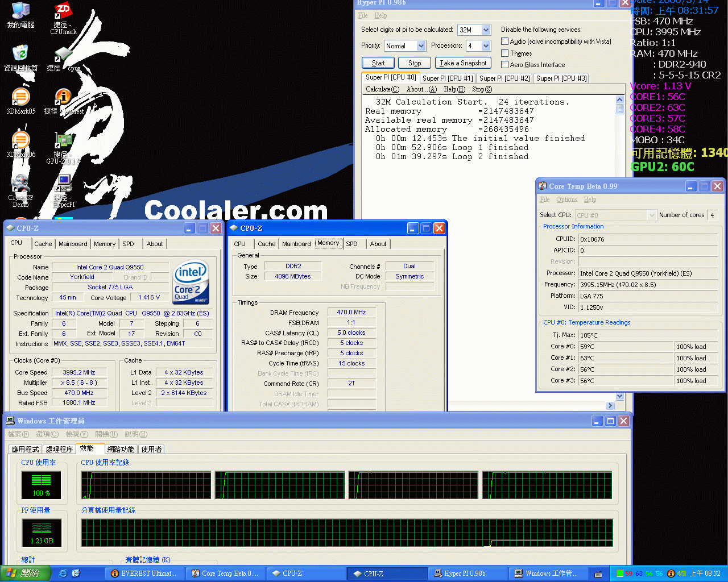
Task: Open the Stop menu in Super PI
Action: coord(482,89)
